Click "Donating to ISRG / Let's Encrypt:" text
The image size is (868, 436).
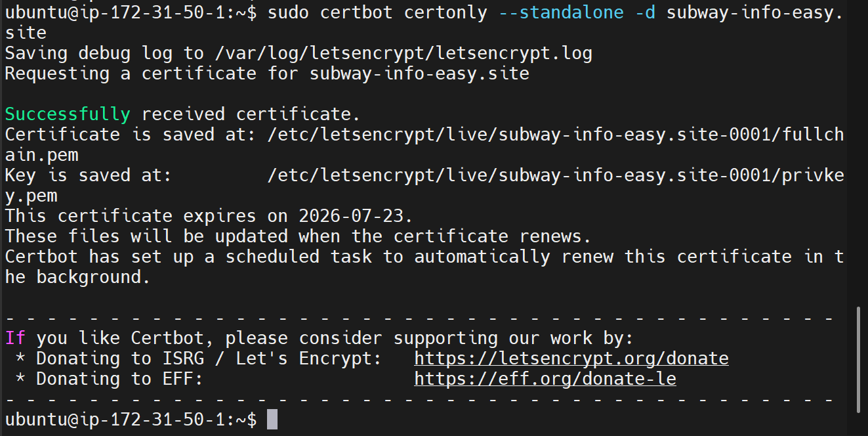point(209,359)
